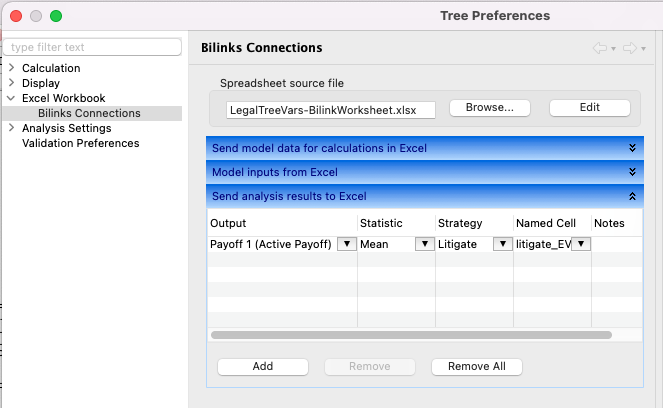Image resolution: width=663 pixels, height=408 pixels.
Task: Select Validation Preferences in the tree
Action: point(80,143)
